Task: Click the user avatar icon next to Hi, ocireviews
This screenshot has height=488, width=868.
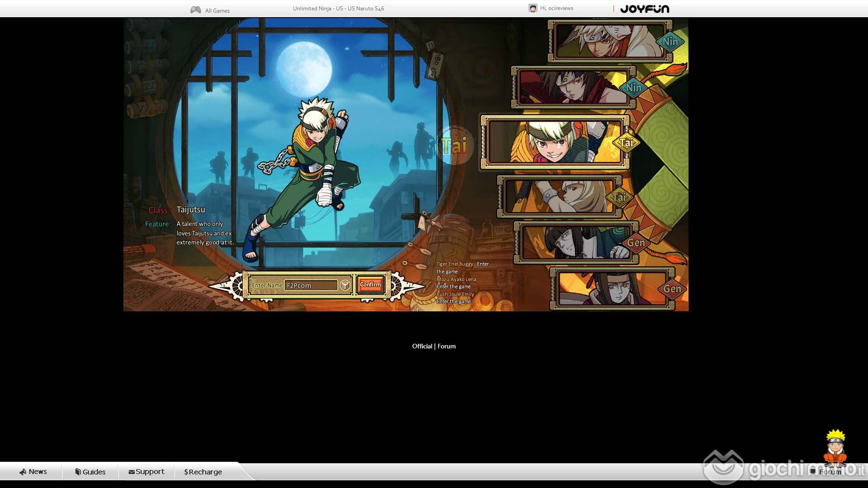Action: [533, 8]
